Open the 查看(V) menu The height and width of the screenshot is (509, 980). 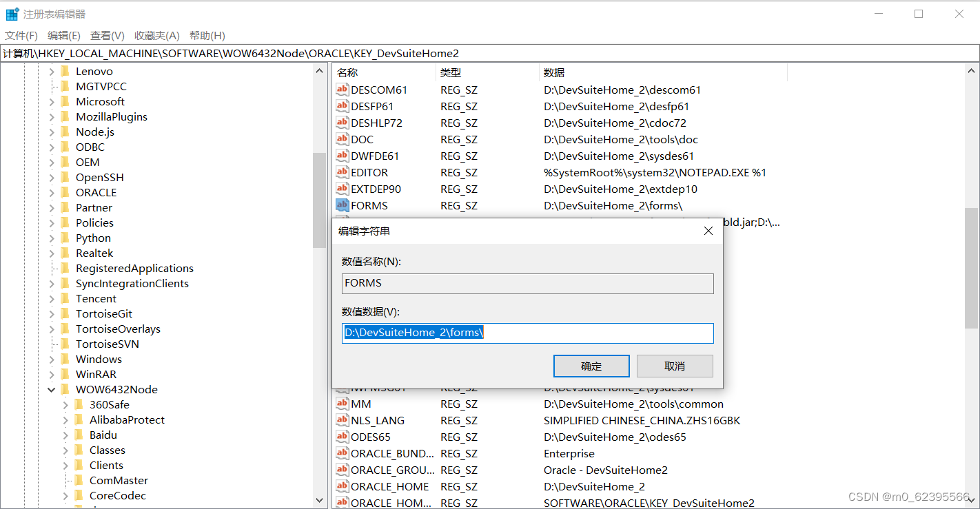[x=107, y=36]
